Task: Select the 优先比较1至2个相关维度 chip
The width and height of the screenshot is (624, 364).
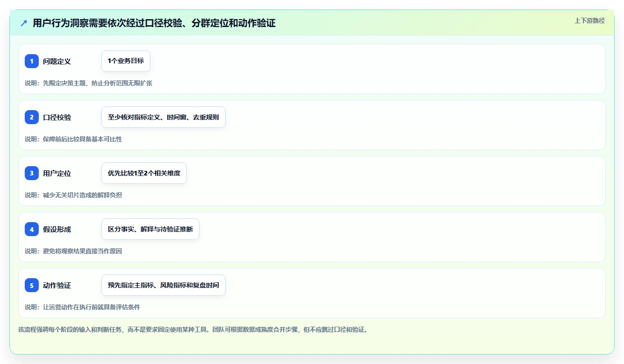Action: (x=144, y=173)
